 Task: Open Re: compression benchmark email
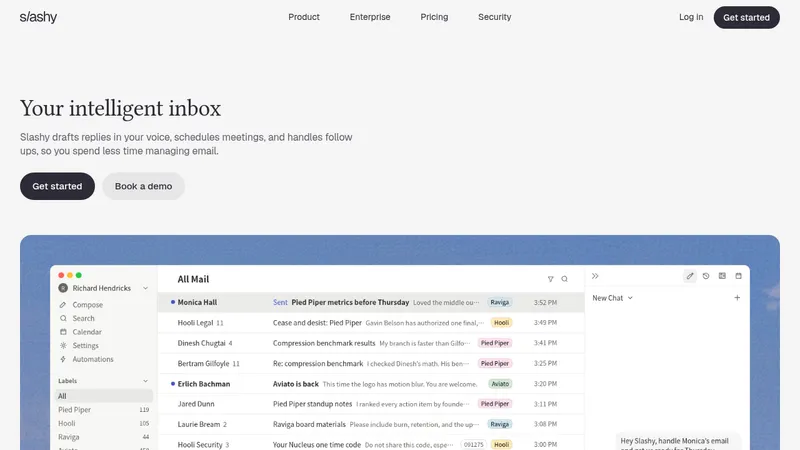pos(371,363)
